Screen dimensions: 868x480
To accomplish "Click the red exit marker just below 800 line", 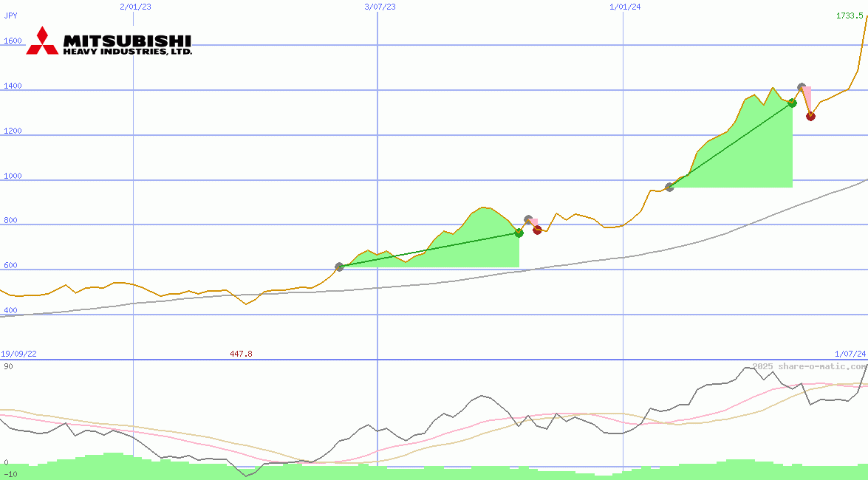I will click(x=537, y=230).
